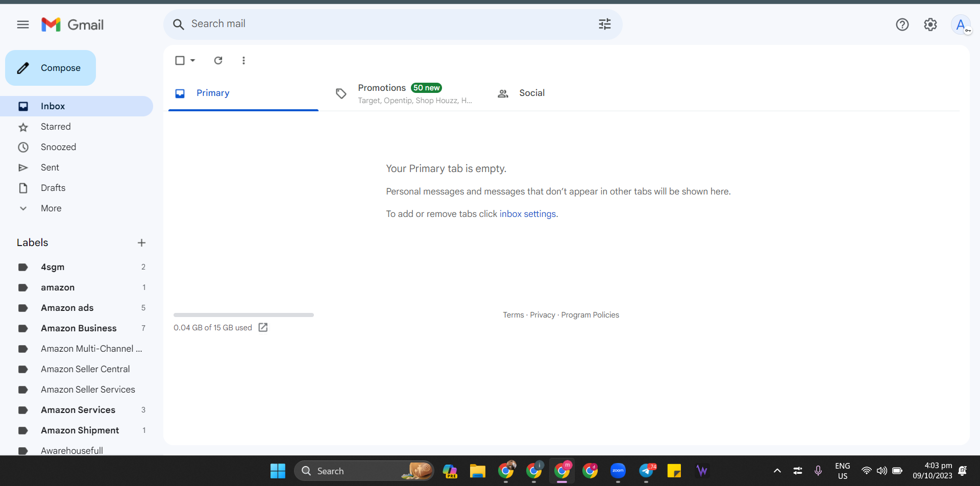Open Sticky Notes from the taskbar

[674, 471]
